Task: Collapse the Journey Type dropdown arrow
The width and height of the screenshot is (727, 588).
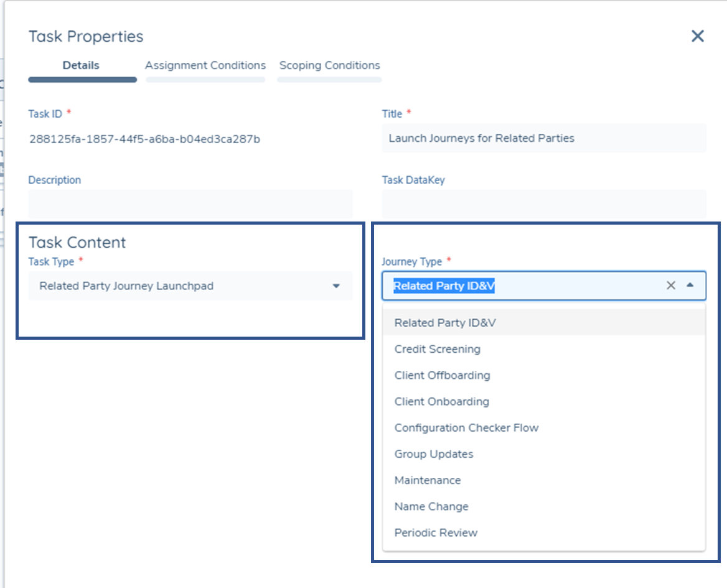Action: 690,286
